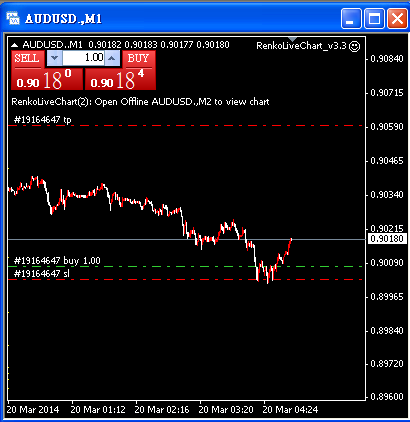Click the SELL price display 0.90 18

[x=47, y=79]
